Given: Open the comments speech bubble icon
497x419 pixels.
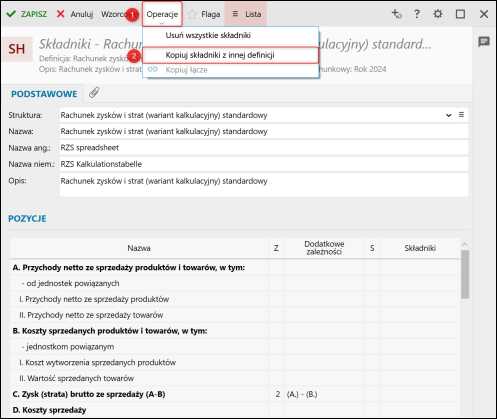Looking at the screenshot, I should pos(484,42).
